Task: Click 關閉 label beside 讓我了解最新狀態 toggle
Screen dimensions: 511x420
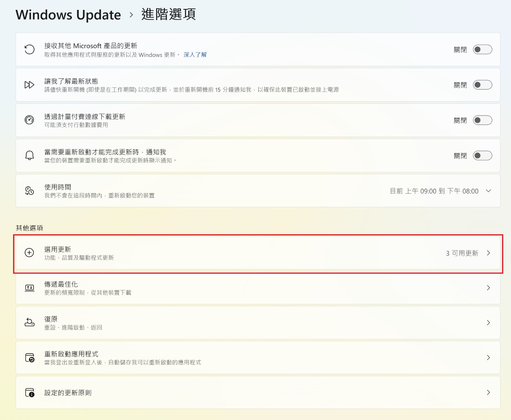Action: click(460, 85)
